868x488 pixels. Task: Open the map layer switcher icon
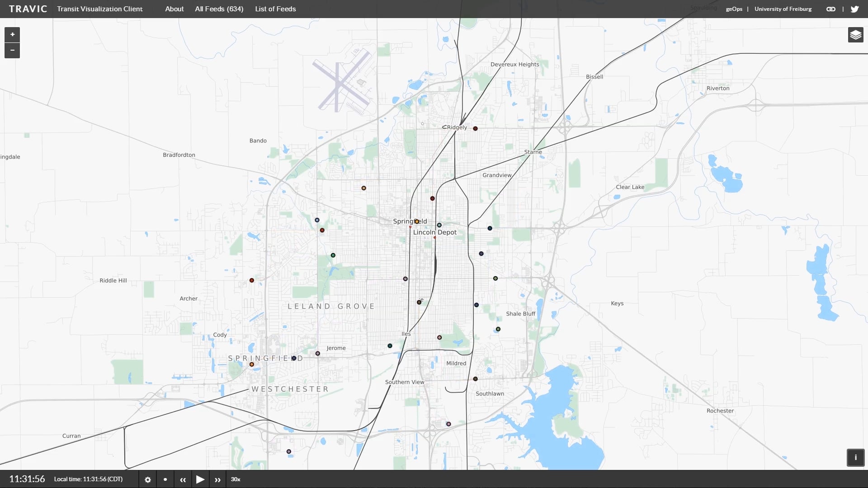click(x=856, y=34)
